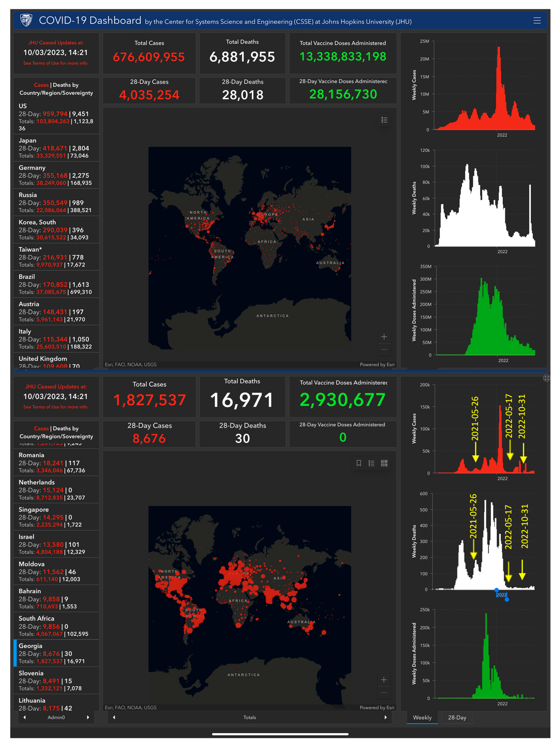Click the blue 2022 timeline marker on deaths chart

(x=502, y=595)
